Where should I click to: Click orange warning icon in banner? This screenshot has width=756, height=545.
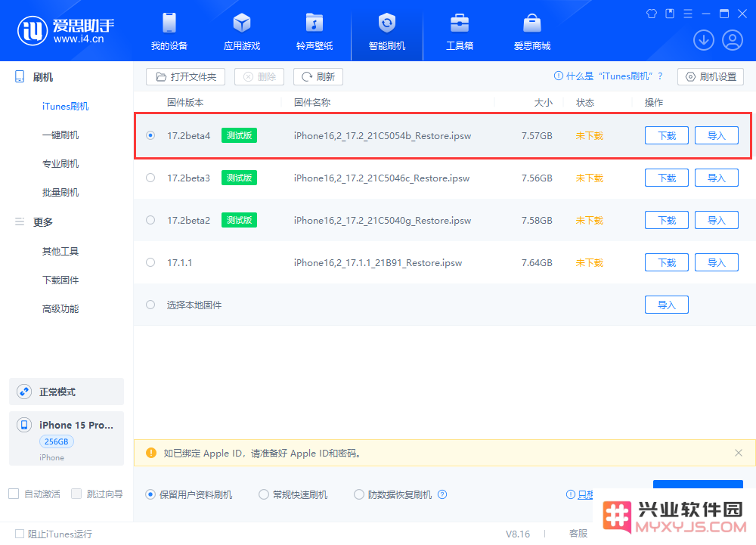[x=151, y=453]
